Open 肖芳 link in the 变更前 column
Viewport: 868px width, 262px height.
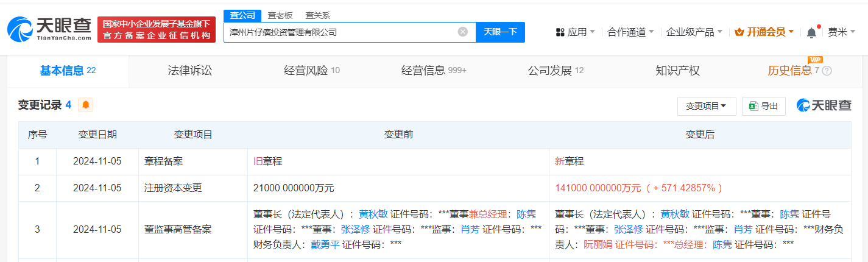[x=470, y=230]
